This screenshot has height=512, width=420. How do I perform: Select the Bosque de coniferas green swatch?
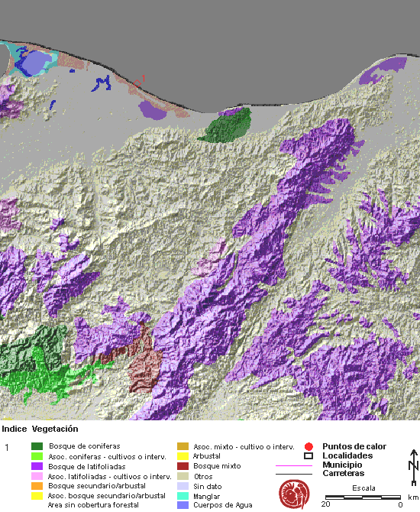37,446
